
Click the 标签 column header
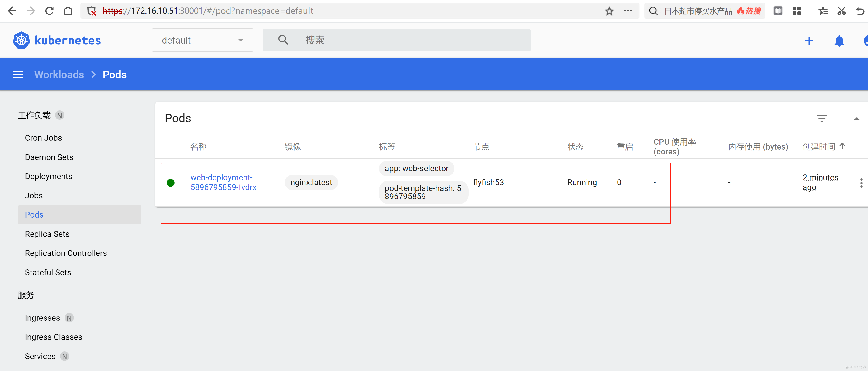click(x=387, y=147)
